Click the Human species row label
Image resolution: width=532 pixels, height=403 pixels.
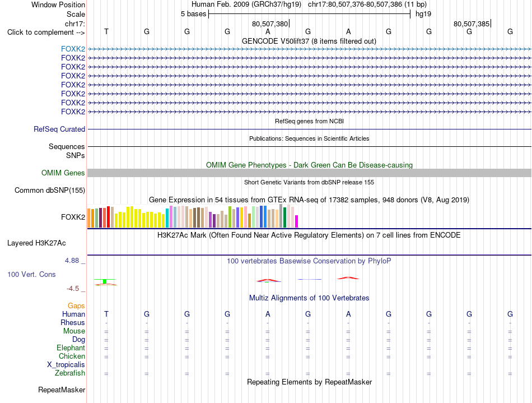tap(73, 314)
